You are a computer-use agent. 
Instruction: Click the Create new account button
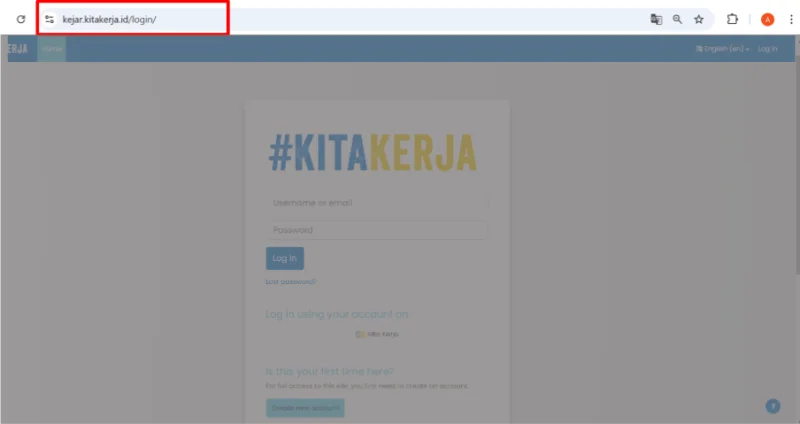coord(305,408)
